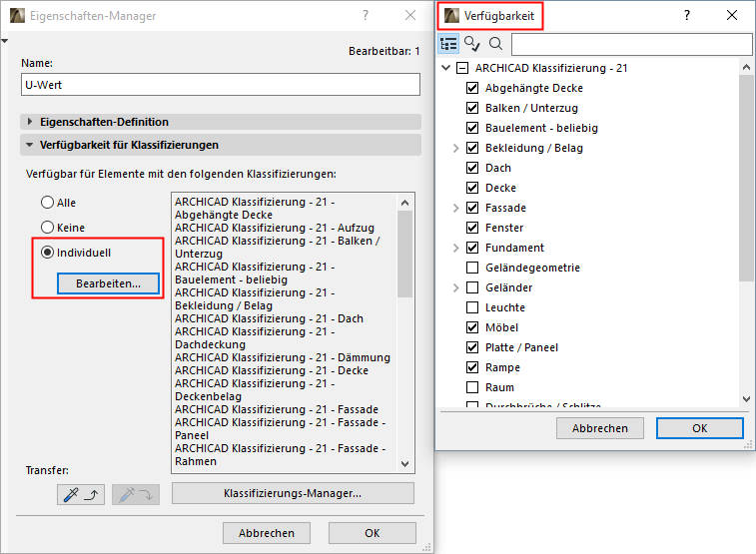Click the tree view icon in Verfügbarkeit
The image size is (756, 554).
[449, 44]
